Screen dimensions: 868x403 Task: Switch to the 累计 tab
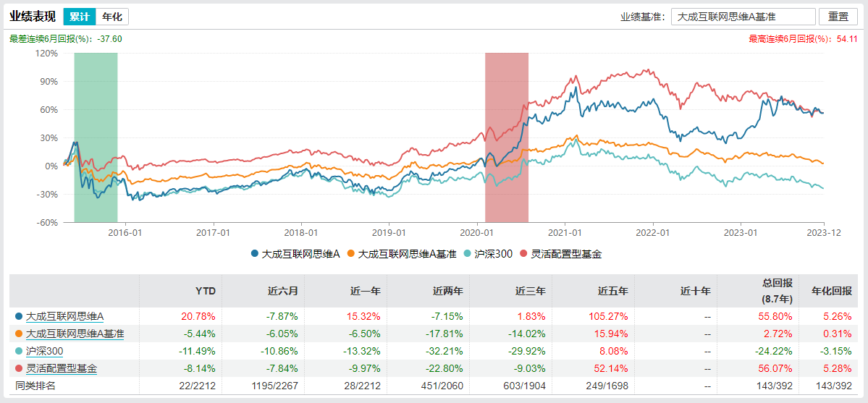pos(79,17)
